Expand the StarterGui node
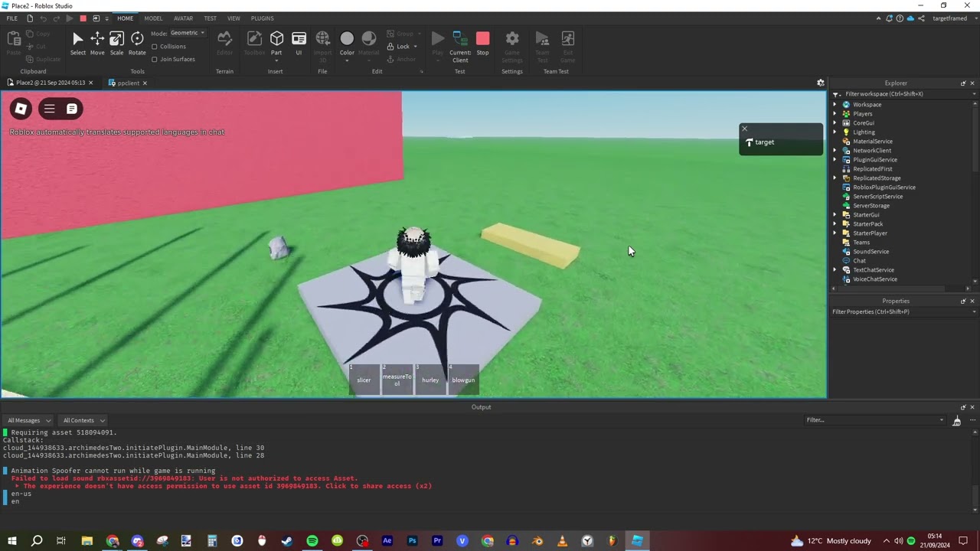This screenshot has height=551, width=980. pos(835,215)
